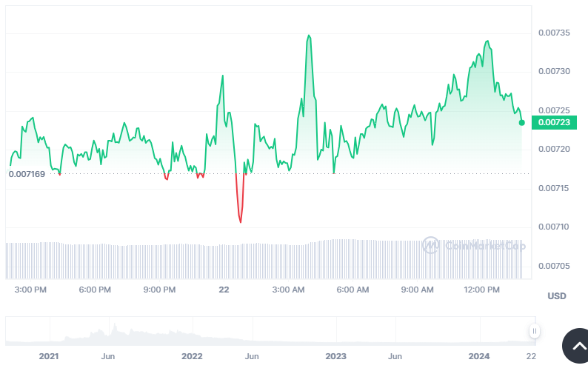Click the 9:00 PM time axis label
Viewport: 588px width, 371px height.
coord(159,290)
